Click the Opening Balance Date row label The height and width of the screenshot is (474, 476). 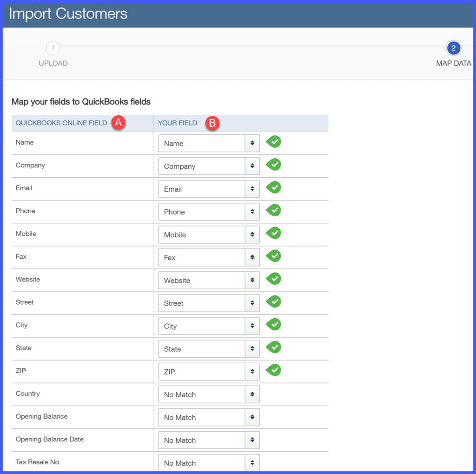click(49, 439)
